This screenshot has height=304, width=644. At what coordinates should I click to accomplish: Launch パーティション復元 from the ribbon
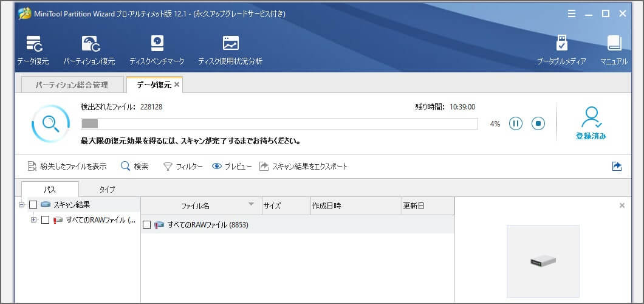pos(89,50)
